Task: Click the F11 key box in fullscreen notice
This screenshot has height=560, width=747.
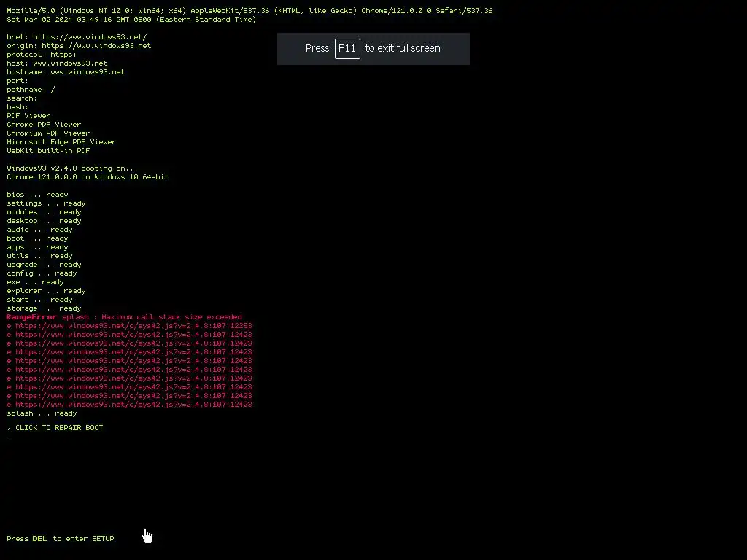Action: [x=347, y=49]
